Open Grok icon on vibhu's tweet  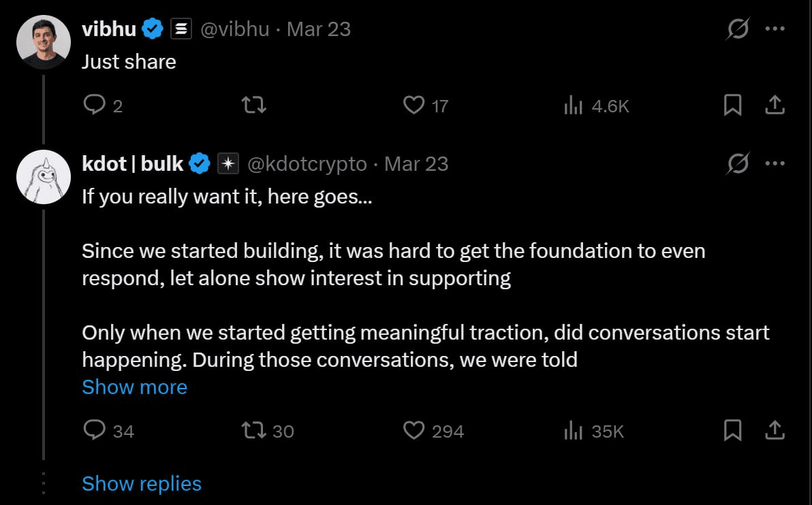click(x=738, y=29)
